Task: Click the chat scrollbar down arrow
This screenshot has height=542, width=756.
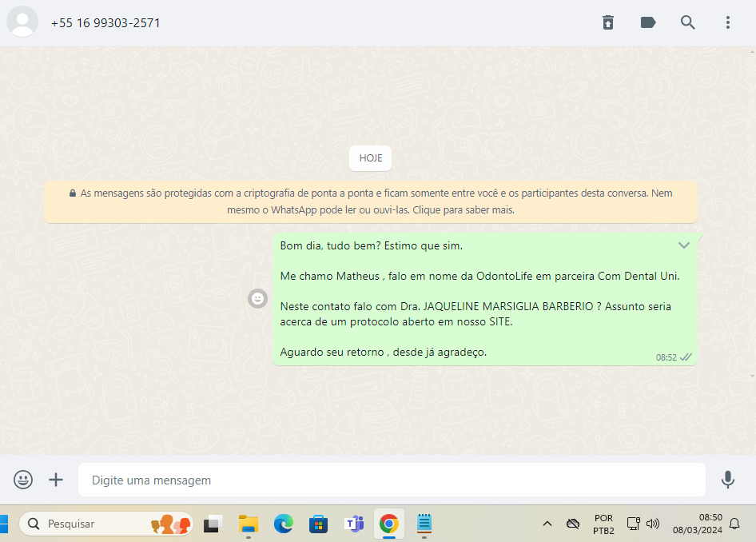Action: (752, 376)
